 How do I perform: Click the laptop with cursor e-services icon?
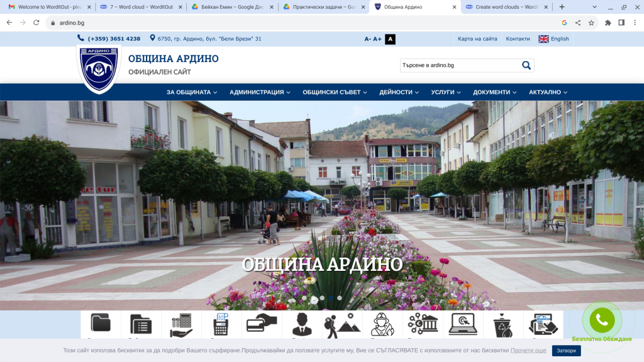coord(463,324)
